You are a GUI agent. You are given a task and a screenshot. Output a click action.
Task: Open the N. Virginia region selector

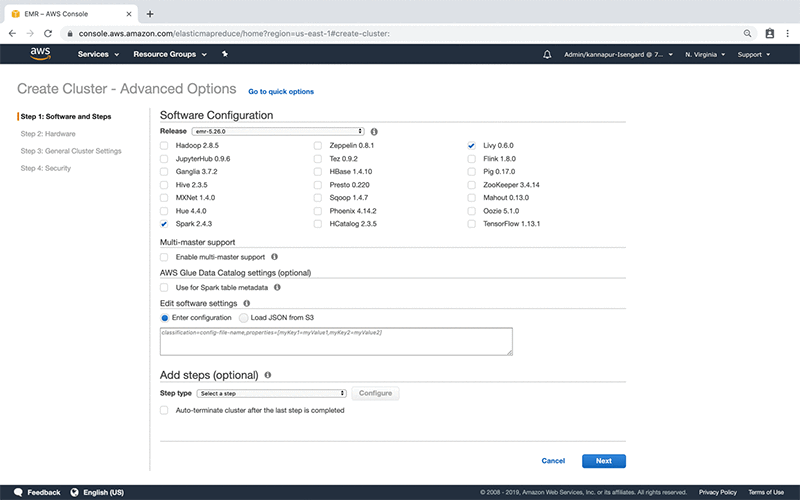[705, 55]
